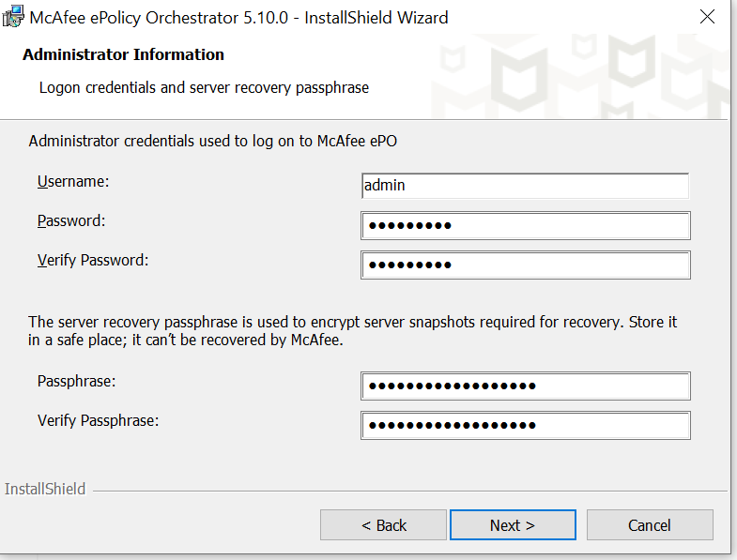Focus the Verify Passphrase input field

tap(525, 425)
